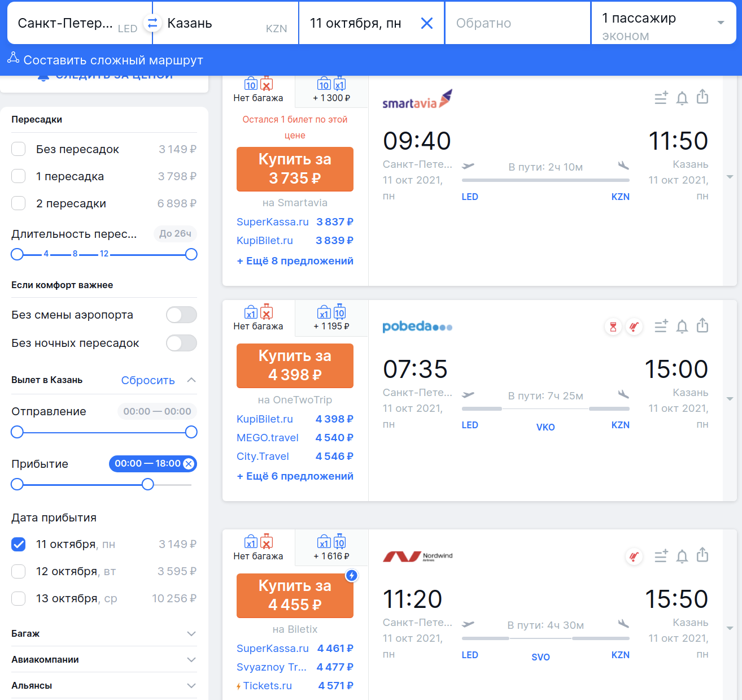Expand the Багаж filter section
Viewport: 742px width, 700px height.
tap(104, 633)
